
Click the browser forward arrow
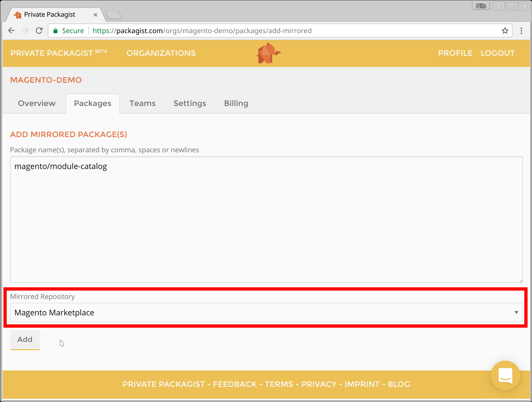coord(25,31)
